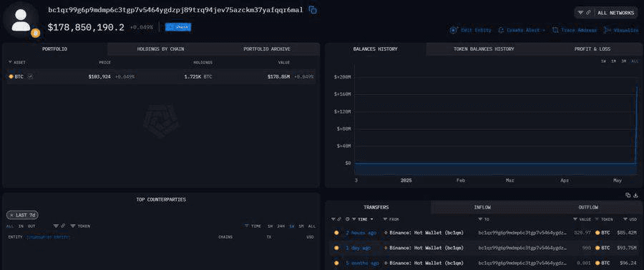The height and width of the screenshot is (270, 644).
Task: Click the clock icon in Transfers header
Action: tap(348, 219)
